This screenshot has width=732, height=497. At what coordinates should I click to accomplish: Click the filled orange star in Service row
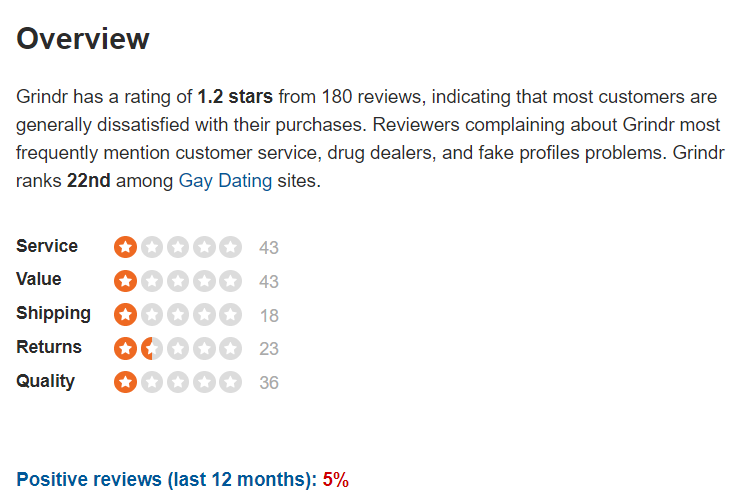(125, 247)
